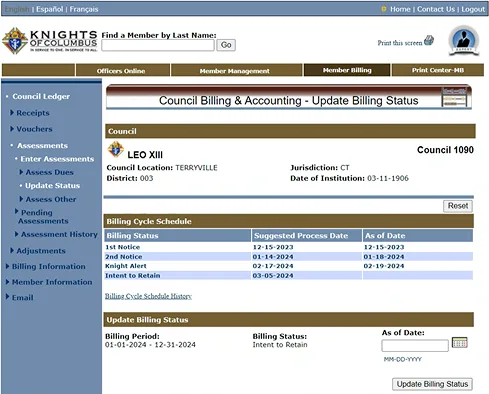Click the Go button for member search
Screen dimensions: 489x394
226,45
